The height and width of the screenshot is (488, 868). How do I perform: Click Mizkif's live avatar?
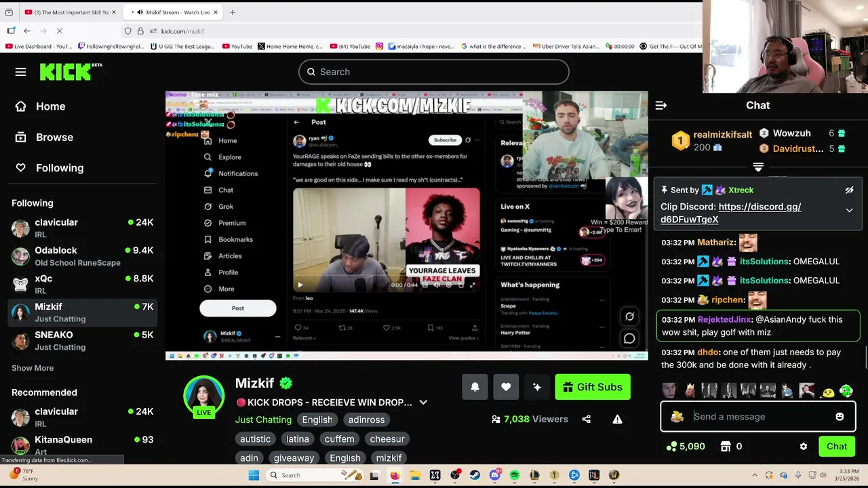pos(203,396)
